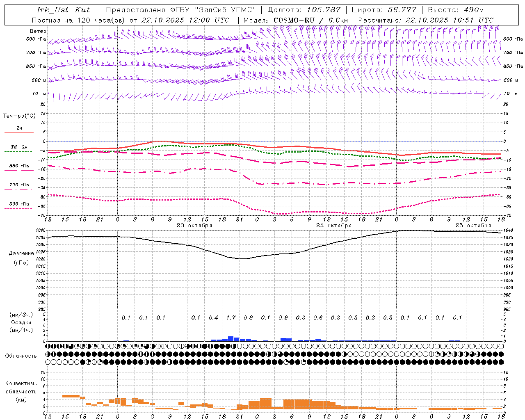Click the Высота: 490м value
This screenshot has height=420, width=525.
[x=456, y=10]
